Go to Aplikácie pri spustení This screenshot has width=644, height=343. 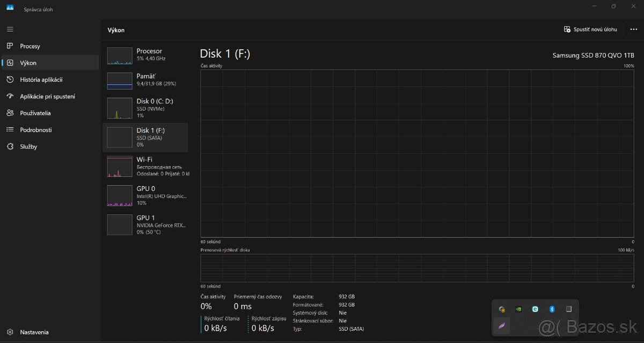[x=47, y=96]
